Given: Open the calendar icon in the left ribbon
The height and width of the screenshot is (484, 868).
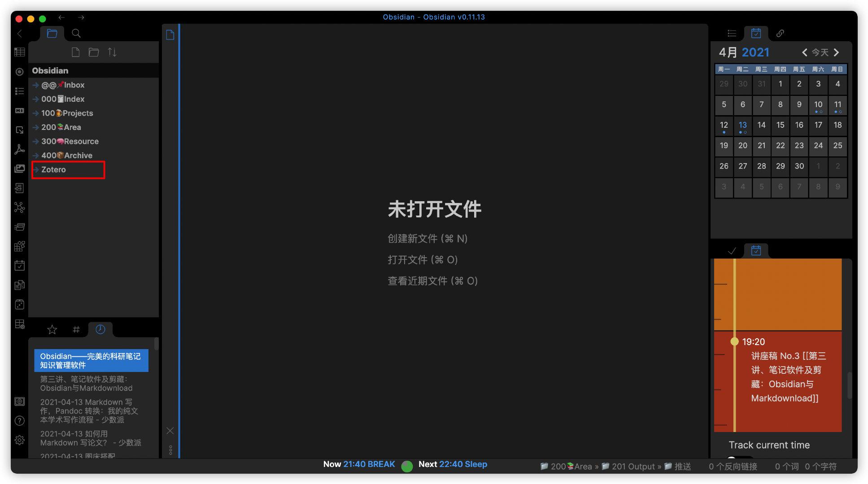Looking at the screenshot, I should click(19, 265).
